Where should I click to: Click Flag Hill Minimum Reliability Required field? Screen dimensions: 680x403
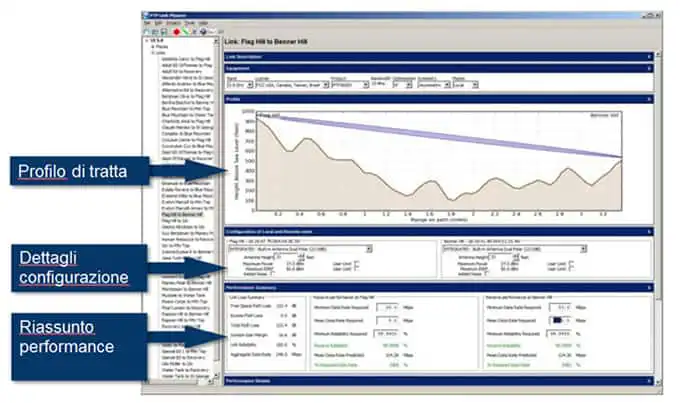click(x=386, y=334)
